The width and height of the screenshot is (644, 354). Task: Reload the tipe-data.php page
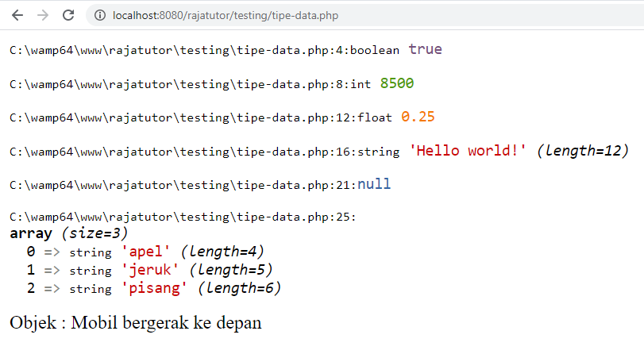tap(68, 15)
